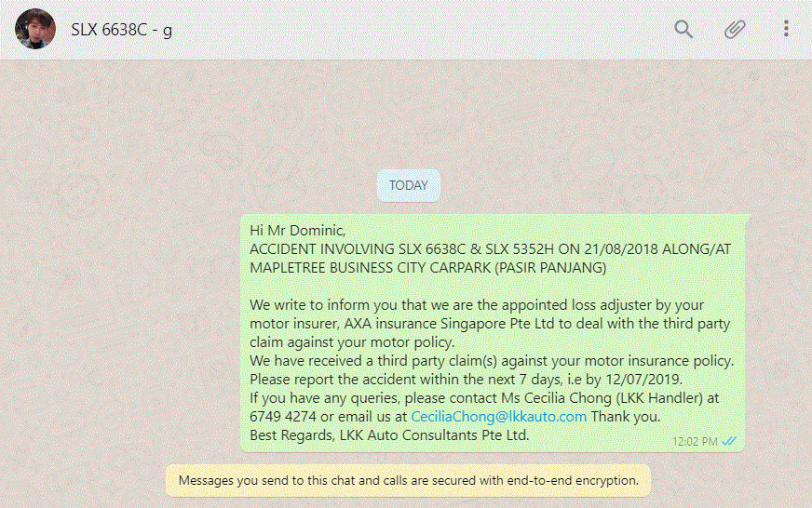
Task: Open contact info via SLX 6638C title
Action: (121, 30)
